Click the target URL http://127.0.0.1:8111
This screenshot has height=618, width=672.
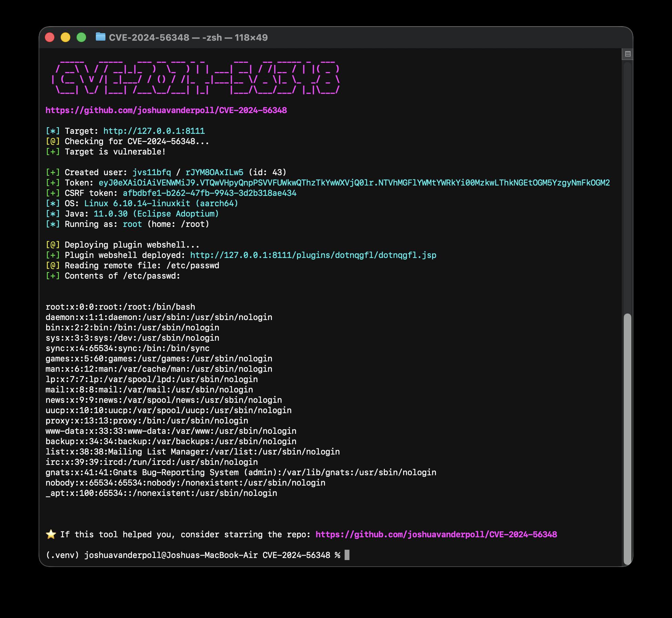pyautogui.click(x=154, y=131)
